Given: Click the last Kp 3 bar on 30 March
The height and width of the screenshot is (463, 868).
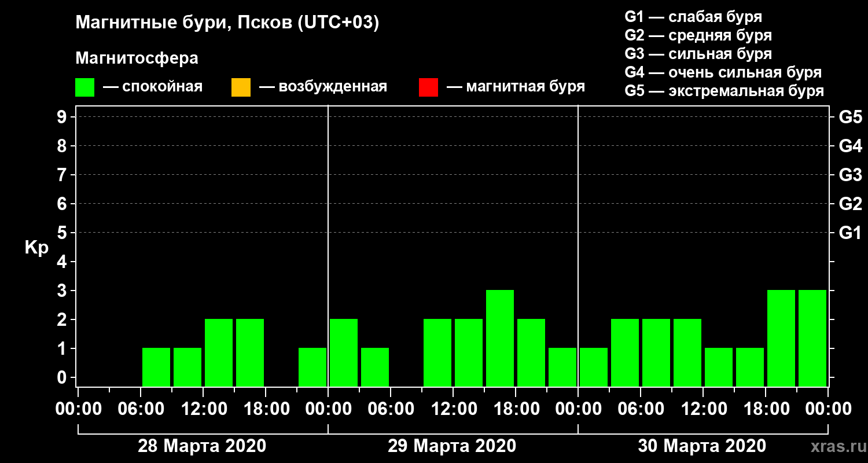Looking at the screenshot, I should [x=812, y=338].
